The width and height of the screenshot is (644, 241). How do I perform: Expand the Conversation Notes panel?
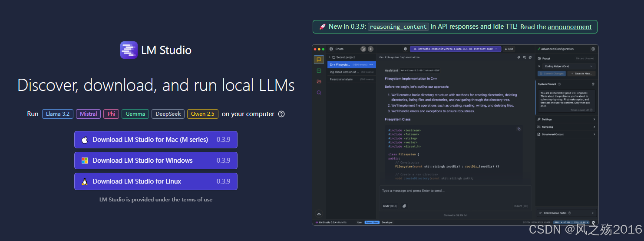tap(566, 213)
